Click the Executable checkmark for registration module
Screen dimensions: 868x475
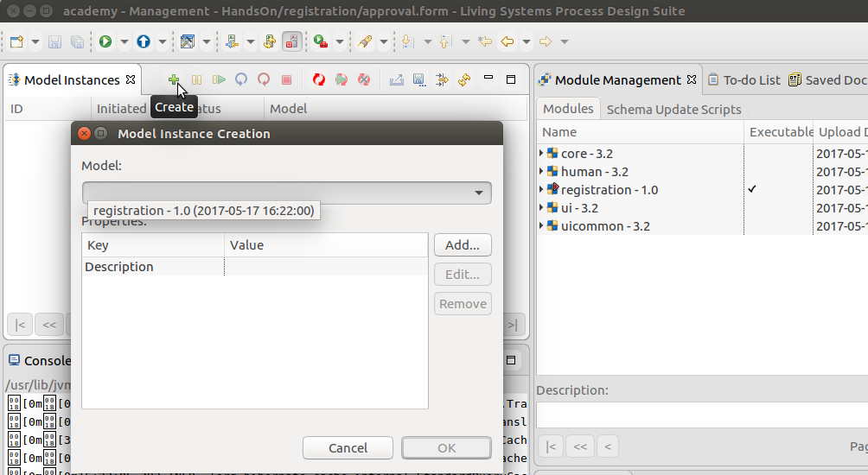(x=752, y=189)
